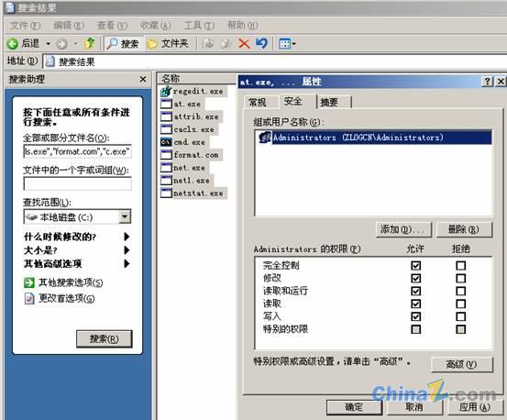
Task: Click the green Back arrow icon
Action: pyautogui.click(x=13, y=44)
